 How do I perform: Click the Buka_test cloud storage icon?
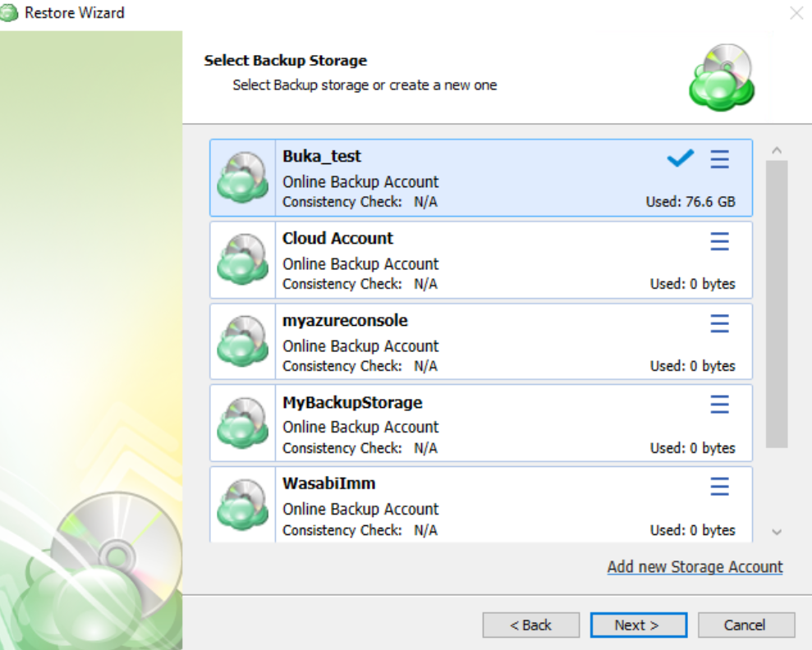coord(242,177)
